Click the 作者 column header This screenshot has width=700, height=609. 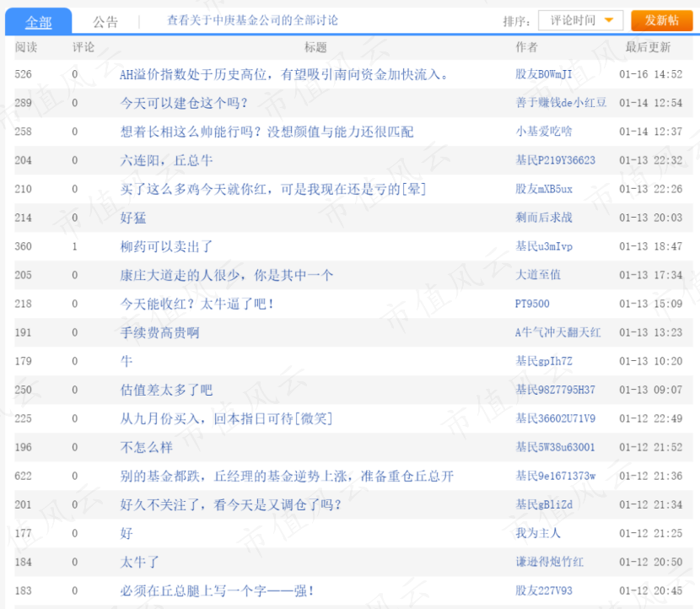point(527,47)
